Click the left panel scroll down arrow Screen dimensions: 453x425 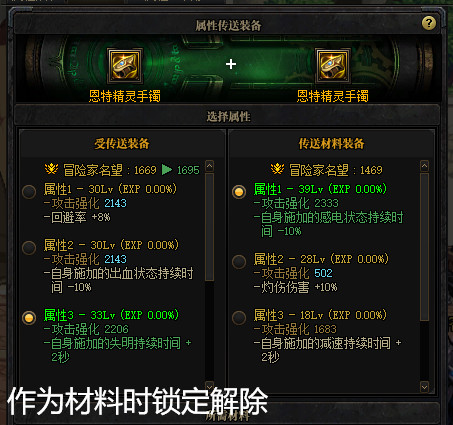209,386
